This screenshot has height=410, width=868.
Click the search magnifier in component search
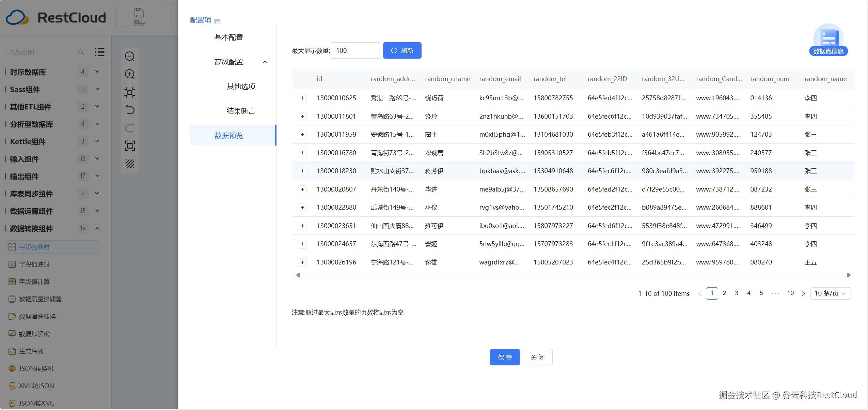tap(81, 52)
